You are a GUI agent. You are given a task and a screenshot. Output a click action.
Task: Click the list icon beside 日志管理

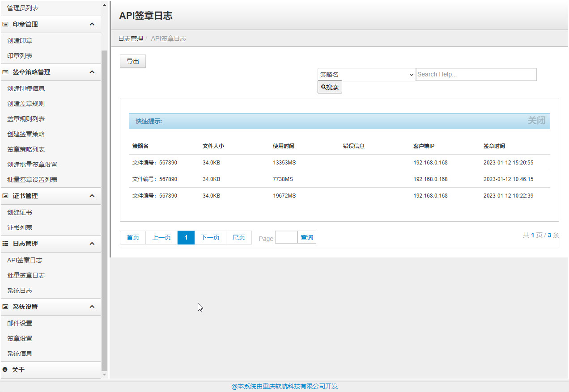tap(5, 244)
